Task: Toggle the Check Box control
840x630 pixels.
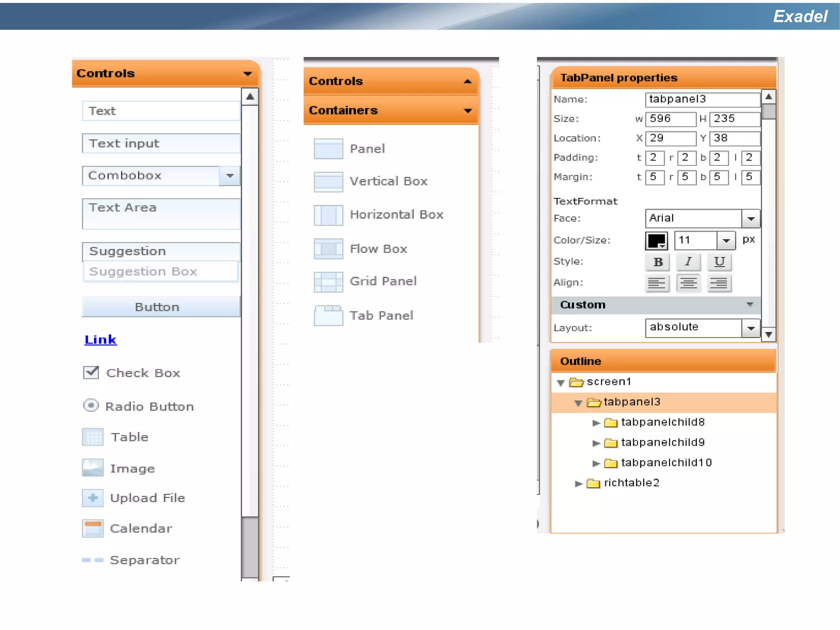Action: coord(91,372)
